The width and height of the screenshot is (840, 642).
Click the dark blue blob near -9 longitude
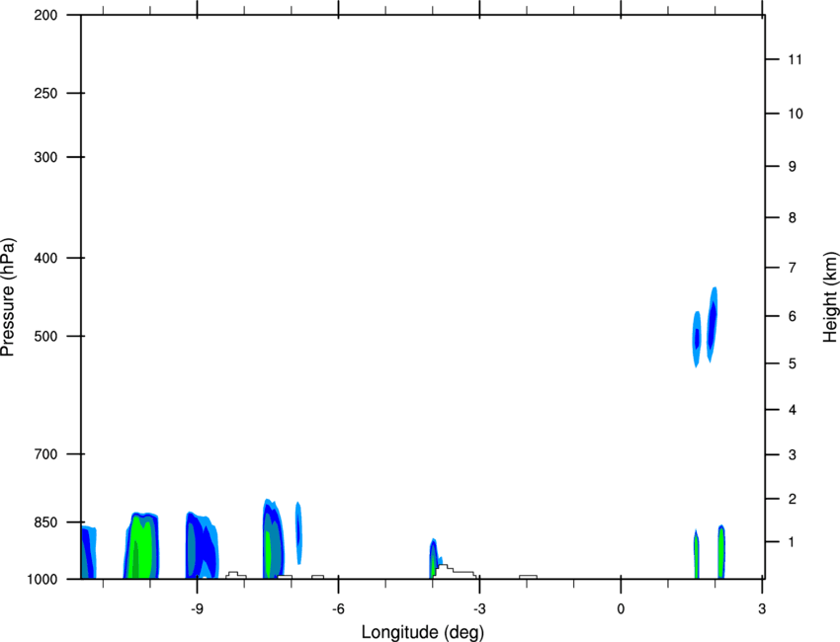pyautogui.click(x=202, y=546)
